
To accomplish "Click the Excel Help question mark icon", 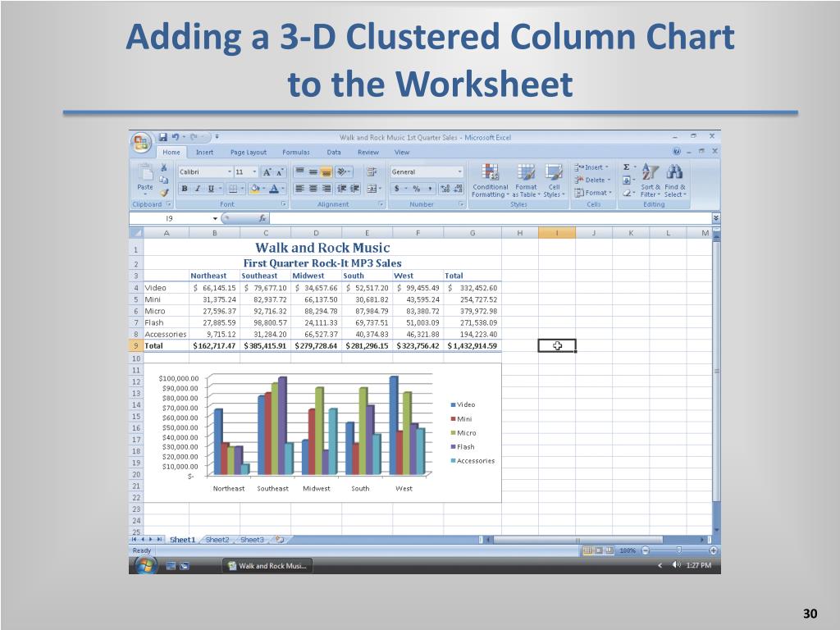I will point(677,152).
